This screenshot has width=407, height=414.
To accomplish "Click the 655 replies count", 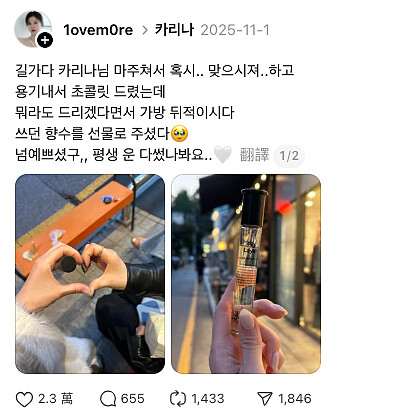I will (133, 399).
